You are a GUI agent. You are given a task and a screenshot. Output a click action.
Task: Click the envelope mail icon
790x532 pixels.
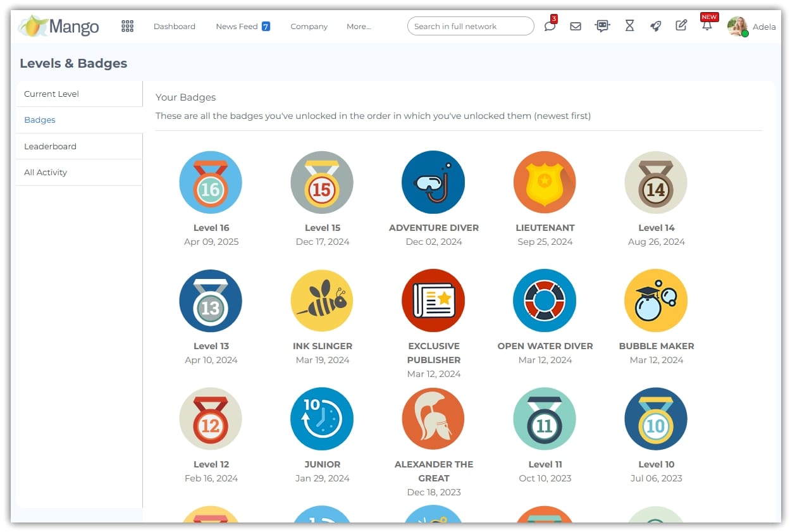576,26
